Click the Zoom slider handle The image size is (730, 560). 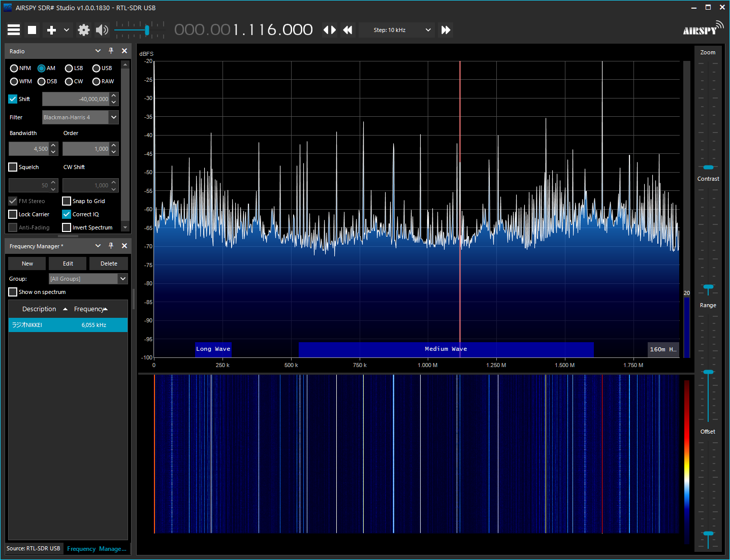click(708, 167)
